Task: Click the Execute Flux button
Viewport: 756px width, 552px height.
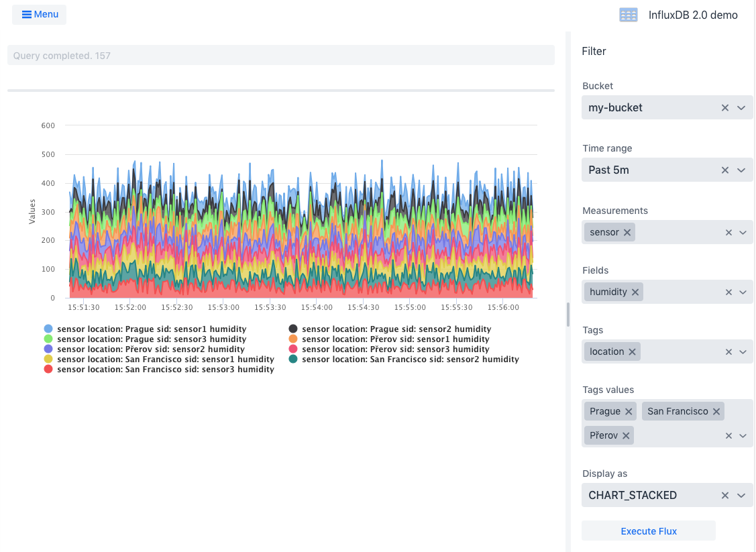Action: pos(649,531)
